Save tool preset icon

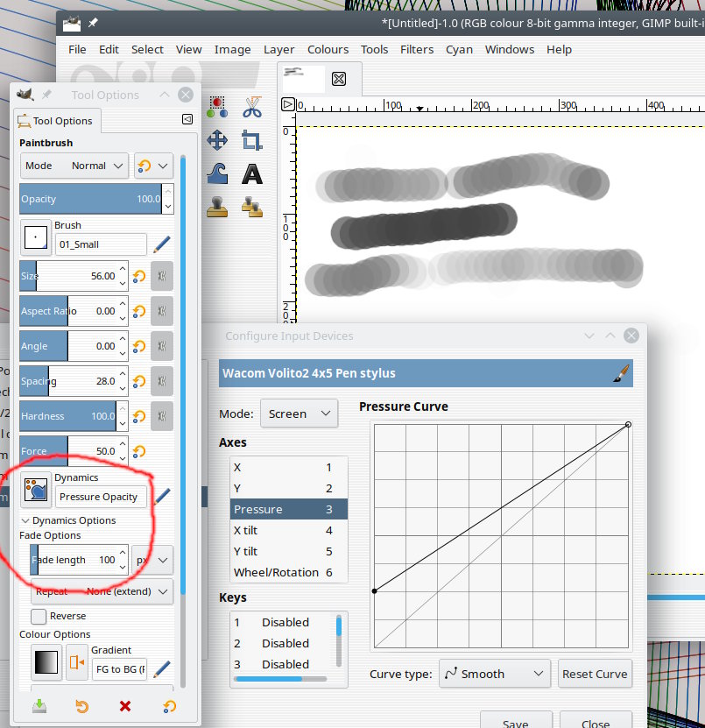tap(39, 706)
